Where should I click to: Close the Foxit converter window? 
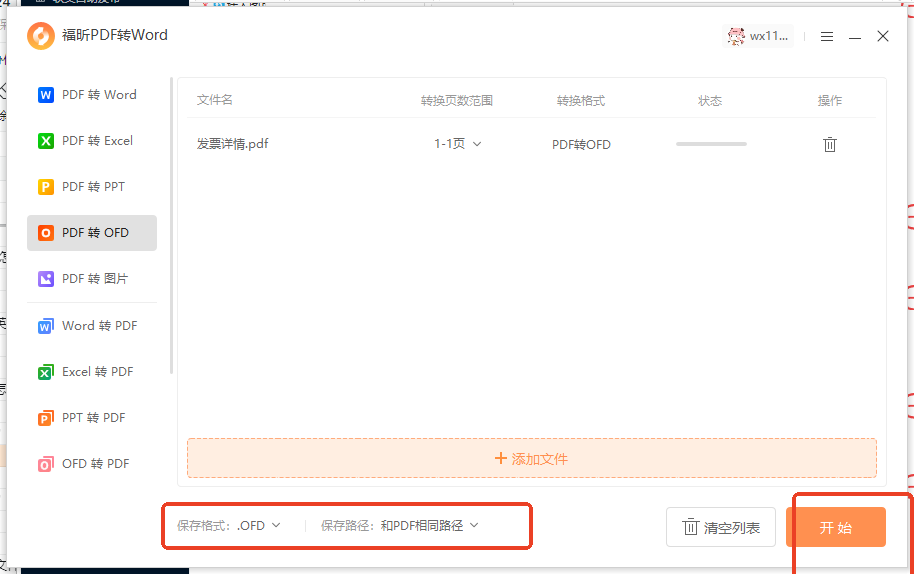(x=883, y=36)
